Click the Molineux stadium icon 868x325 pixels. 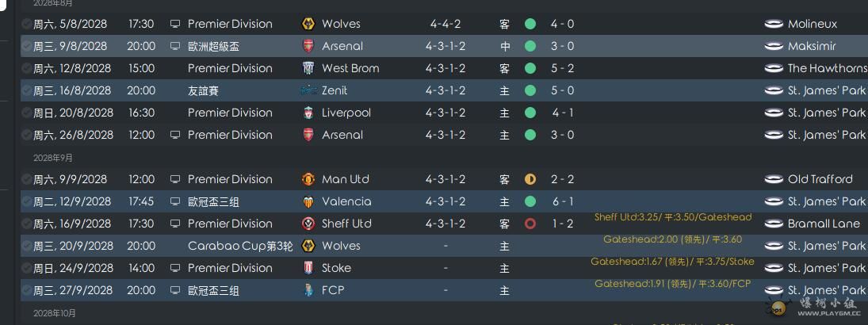[774, 24]
